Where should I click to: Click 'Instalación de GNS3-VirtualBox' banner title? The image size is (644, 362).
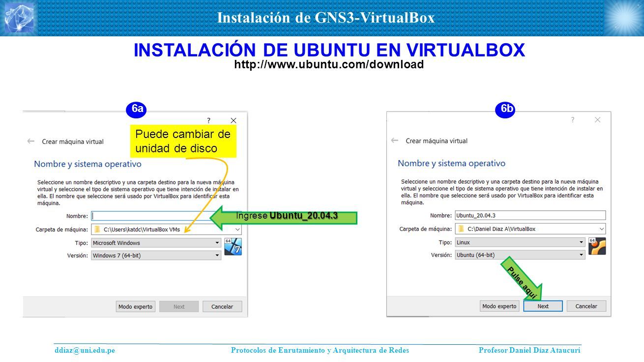[326, 18]
